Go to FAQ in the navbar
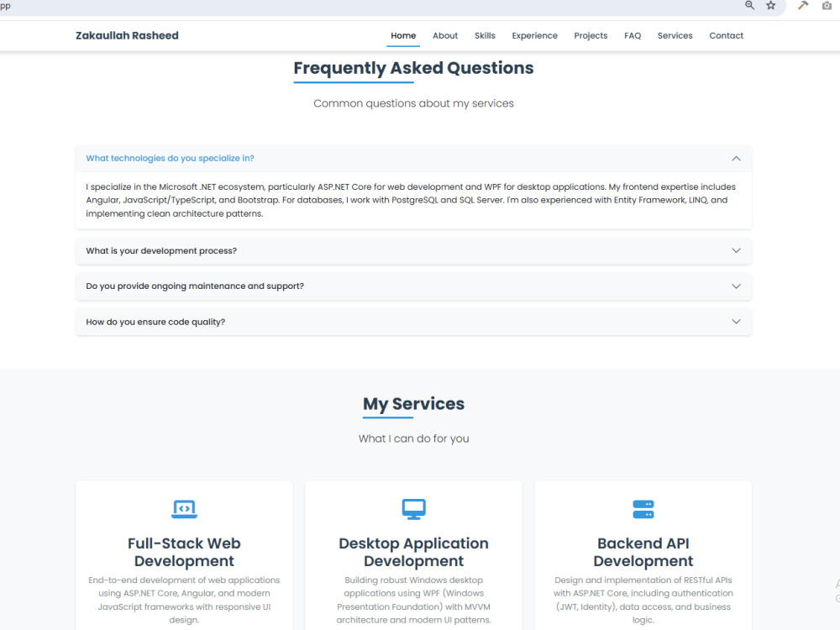 (x=633, y=35)
